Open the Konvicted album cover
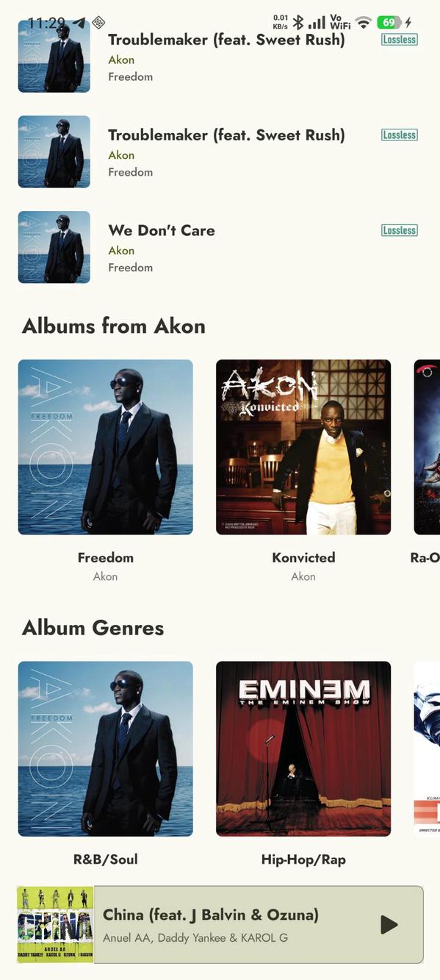 (303, 447)
